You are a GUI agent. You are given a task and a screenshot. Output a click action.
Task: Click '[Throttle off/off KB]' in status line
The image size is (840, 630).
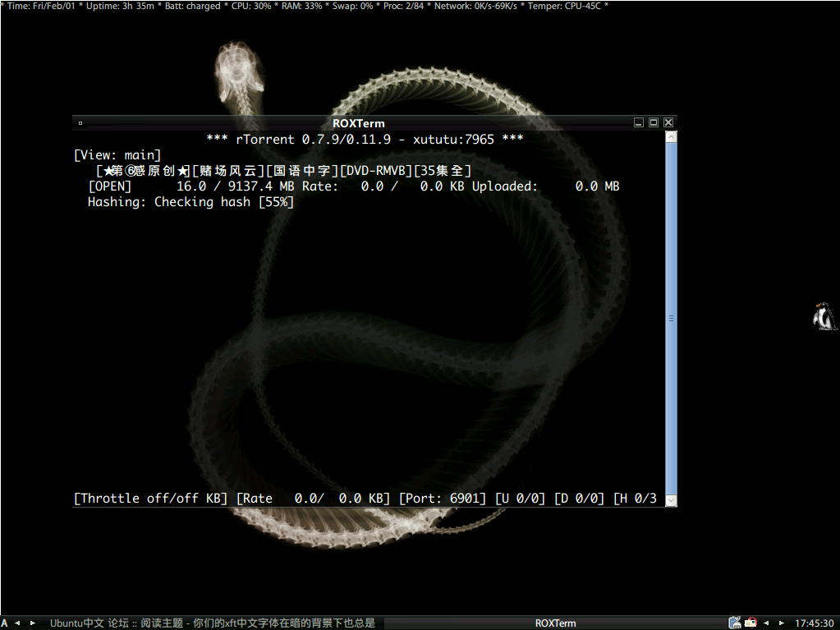(x=150, y=499)
